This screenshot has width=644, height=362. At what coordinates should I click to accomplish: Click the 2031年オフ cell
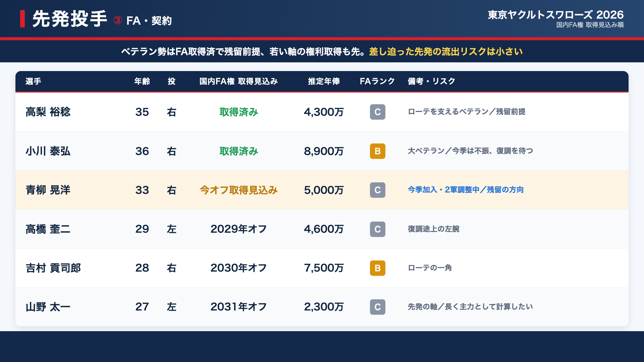(x=239, y=307)
